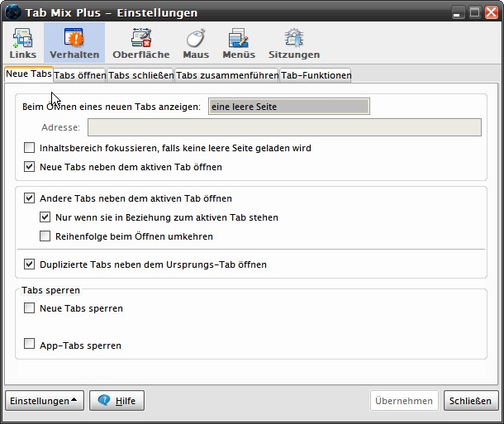504x424 pixels.
Task: Open the Links settings category
Action: (22, 44)
